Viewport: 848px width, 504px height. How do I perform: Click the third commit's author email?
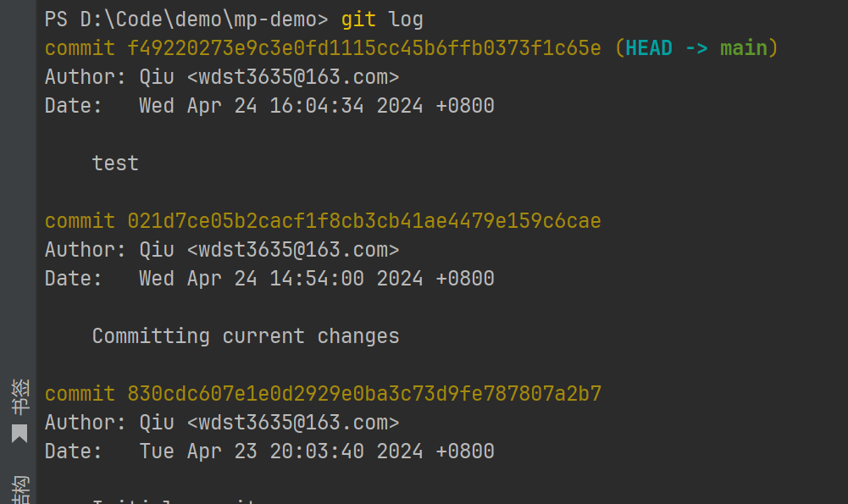pos(293,423)
